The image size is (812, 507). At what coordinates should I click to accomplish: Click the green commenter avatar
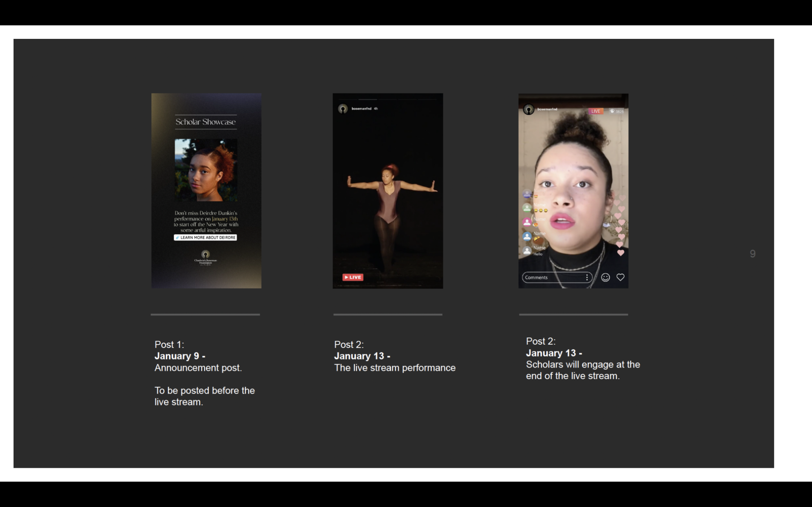point(527,208)
